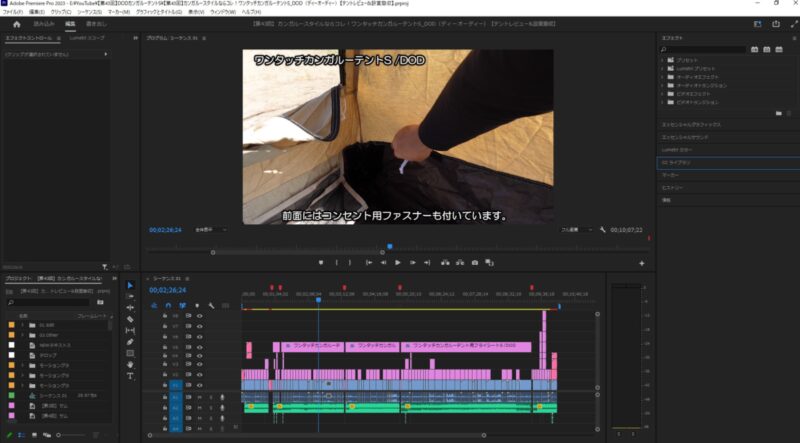Viewport: 800px width, 443px height.
Task: Select the Razor tool
Action: (130, 319)
